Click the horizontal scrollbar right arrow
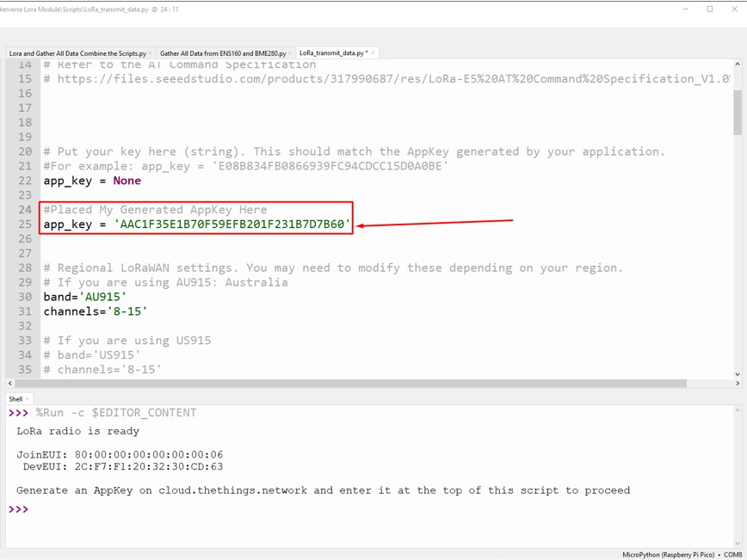This screenshot has width=747, height=560. tap(737, 385)
